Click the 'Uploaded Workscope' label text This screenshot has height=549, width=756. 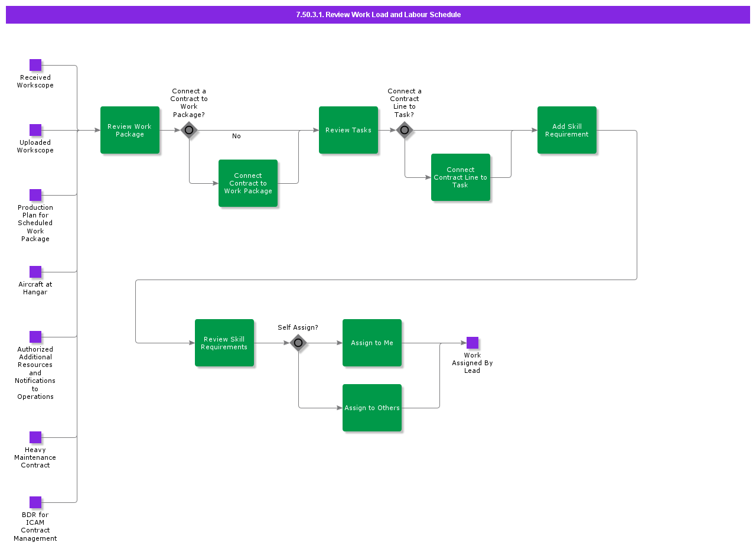pyautogui.click(x=35, y=147)
